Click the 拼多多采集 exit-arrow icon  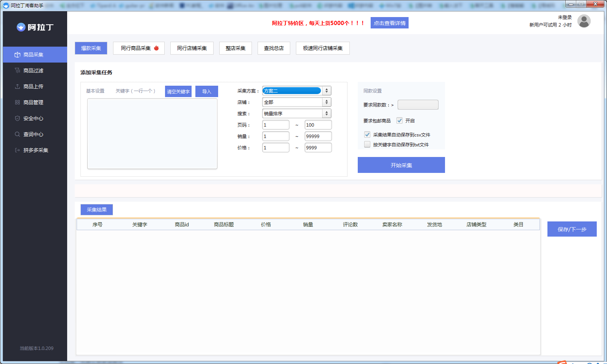point(17,150)
